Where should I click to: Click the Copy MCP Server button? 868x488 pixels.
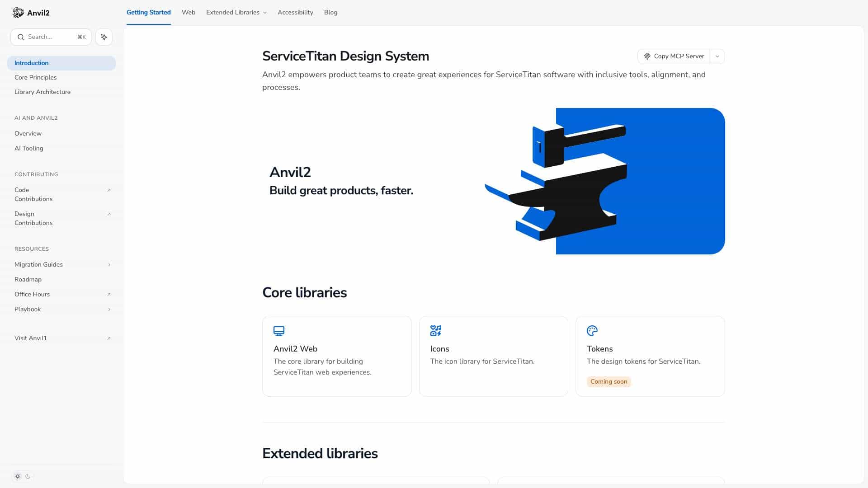(674, 56)
